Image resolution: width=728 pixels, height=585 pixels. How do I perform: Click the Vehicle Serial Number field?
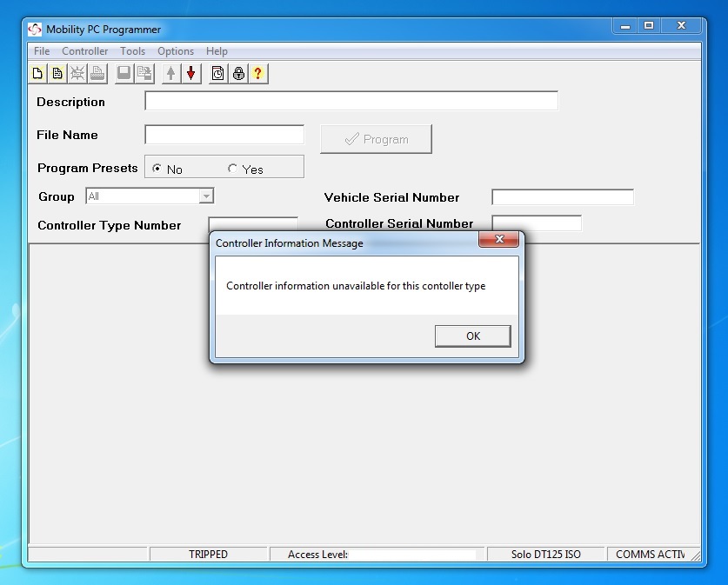562,197
